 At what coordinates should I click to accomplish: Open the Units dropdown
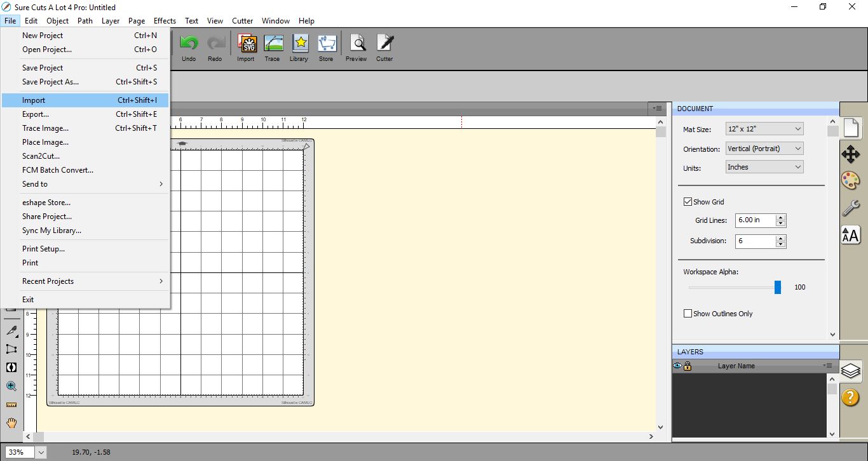(765, 167)
